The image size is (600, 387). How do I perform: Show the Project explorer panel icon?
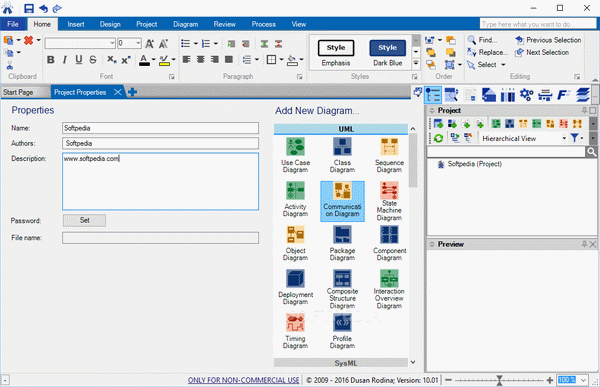pyautogui.click(x=433, y=95)
